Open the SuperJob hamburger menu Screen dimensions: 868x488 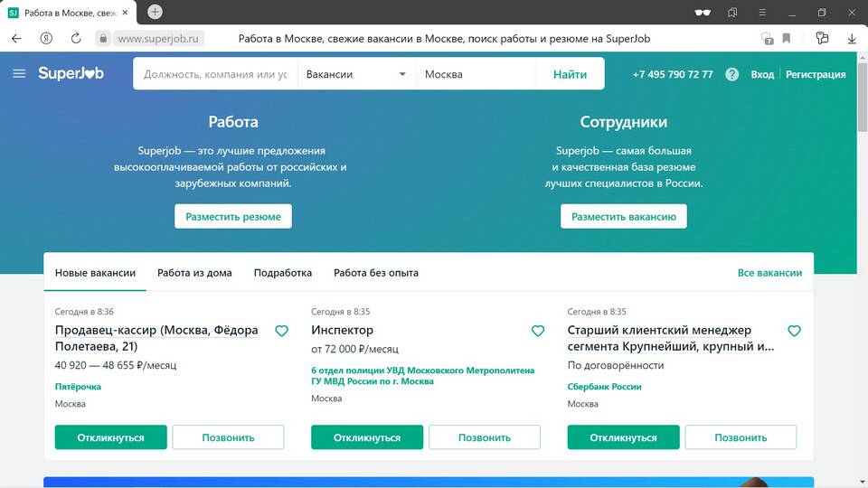point(19,74)
